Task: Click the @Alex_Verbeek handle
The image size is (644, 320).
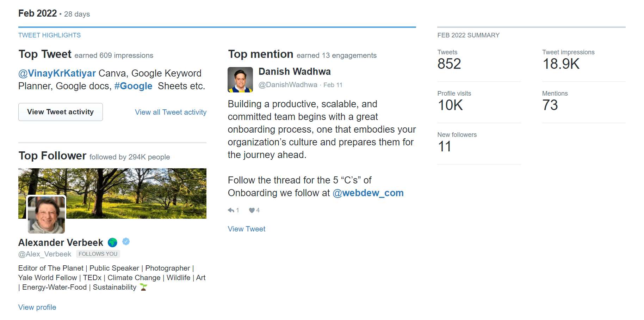Action: [45, 254]
